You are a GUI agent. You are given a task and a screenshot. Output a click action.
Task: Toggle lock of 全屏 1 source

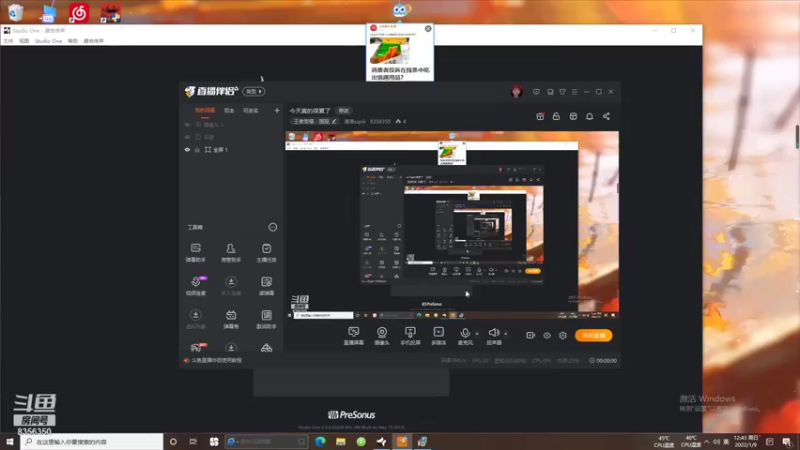pyautogui.click(x=197, y=149)
